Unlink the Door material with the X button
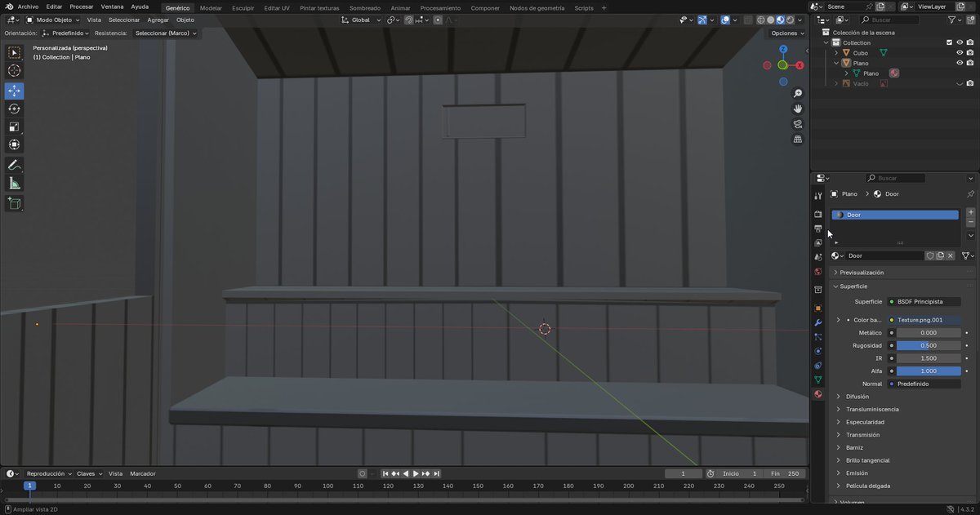980x515 pixels. pyautogui.click(x=951, y=255)
